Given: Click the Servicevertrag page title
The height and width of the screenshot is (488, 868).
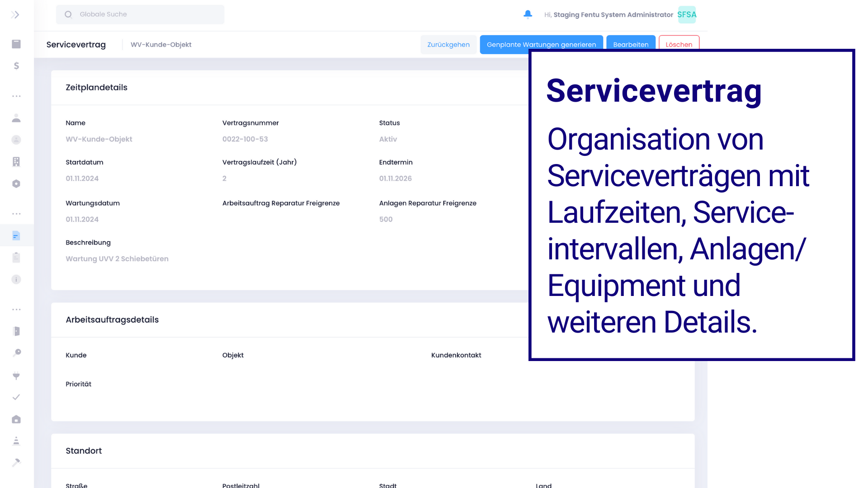Looking at the screenshot, I should click(x=76, y=45).
